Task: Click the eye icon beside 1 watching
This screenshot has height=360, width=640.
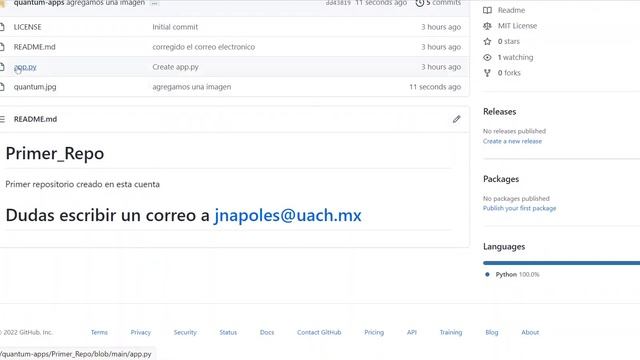Action: click(487, 58)
